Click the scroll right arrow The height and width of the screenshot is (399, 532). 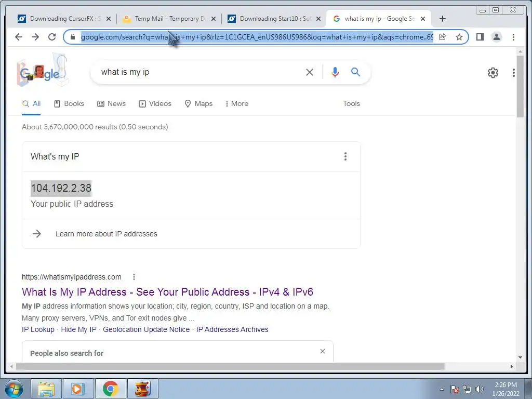[x=512, y=366]
